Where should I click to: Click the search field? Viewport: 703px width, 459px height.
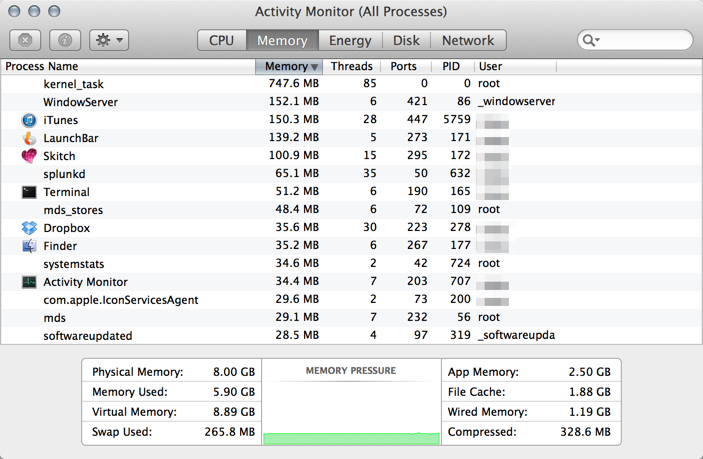click(x=635, y=40)
